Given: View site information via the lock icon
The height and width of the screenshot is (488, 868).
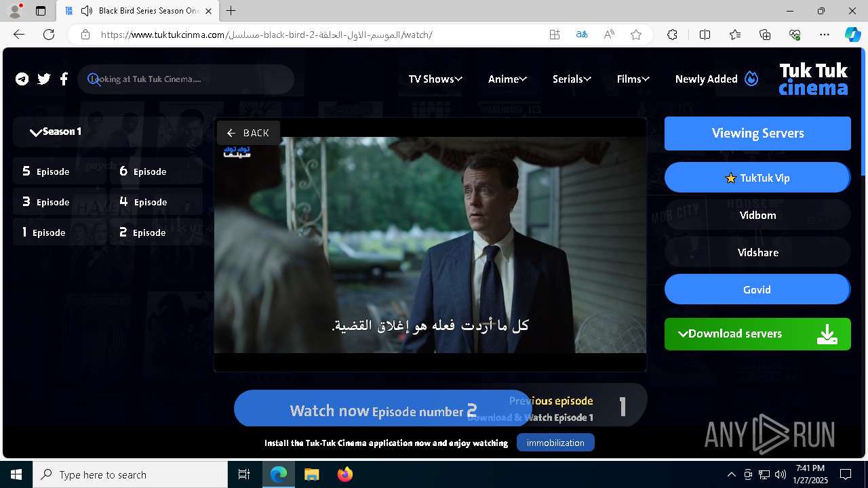Looking at the screenshot, I should point(85,35).
